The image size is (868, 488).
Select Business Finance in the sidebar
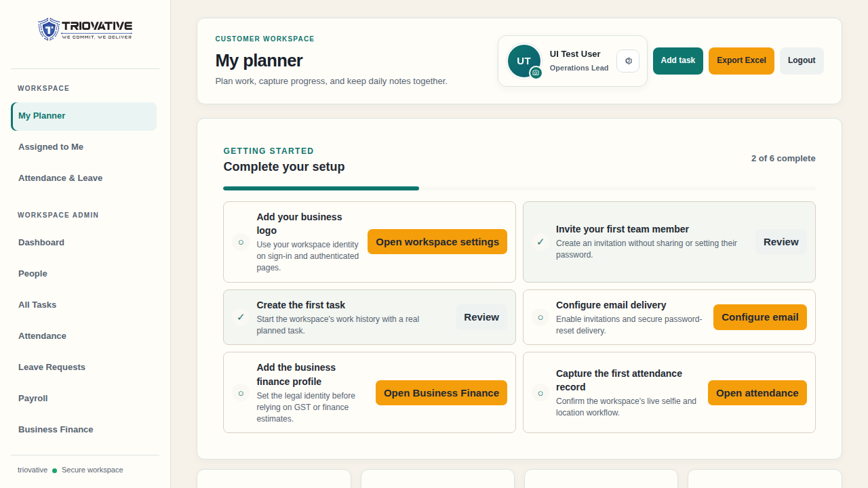(x=83, y=430)
